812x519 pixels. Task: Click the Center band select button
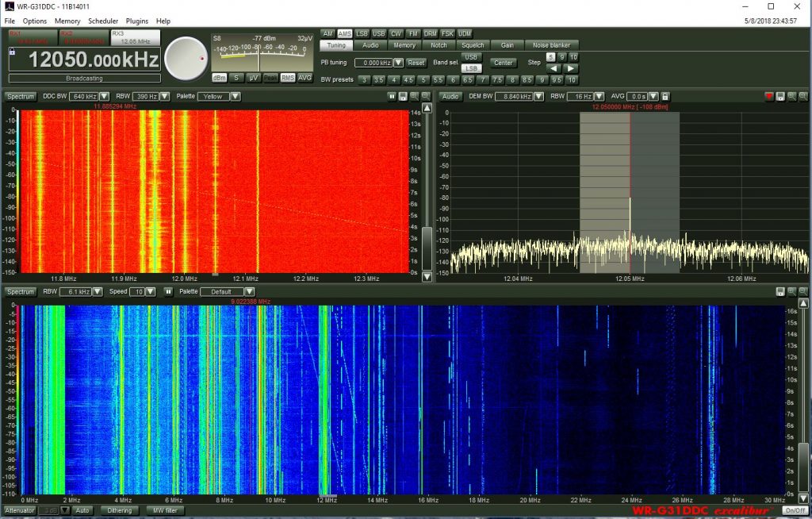click(503, 62)
